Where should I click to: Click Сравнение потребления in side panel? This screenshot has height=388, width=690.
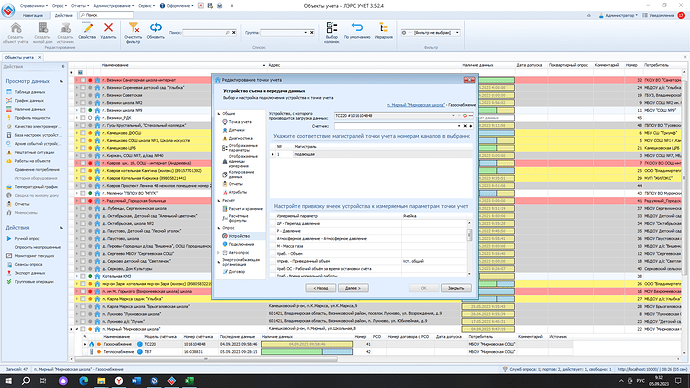point(37,170)
